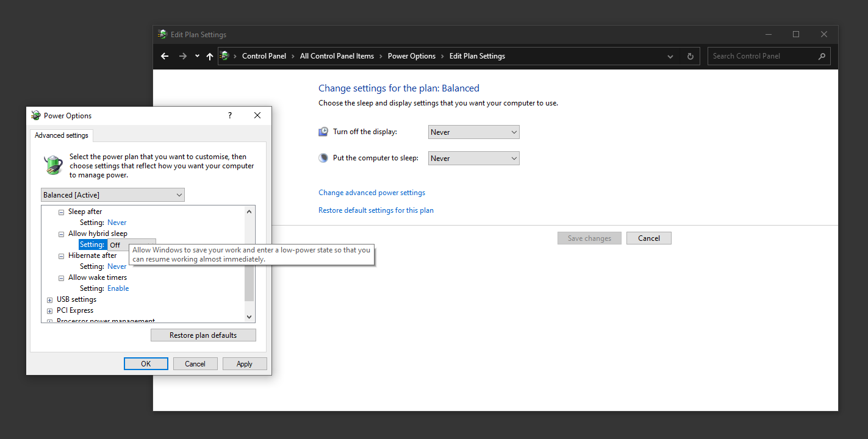Screen dimensions: 868x439
Task: Open the recent locations chevron
Action: coord(197,56)
